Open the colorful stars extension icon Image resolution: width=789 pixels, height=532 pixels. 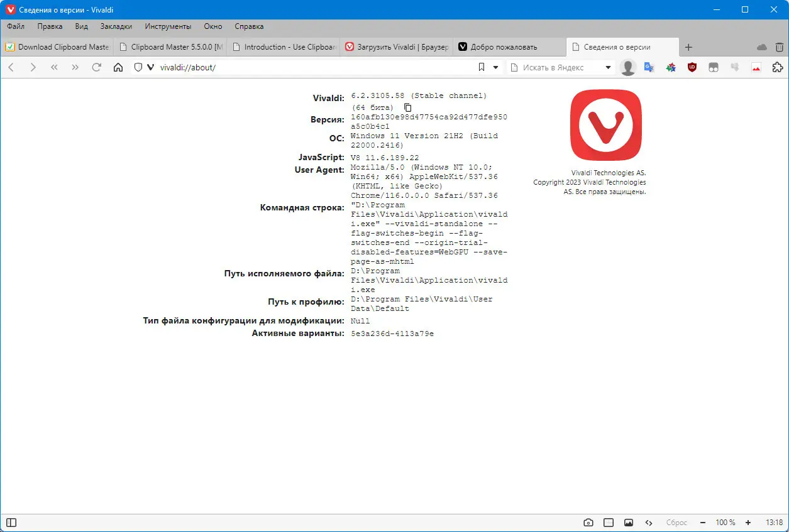point(671,67)
